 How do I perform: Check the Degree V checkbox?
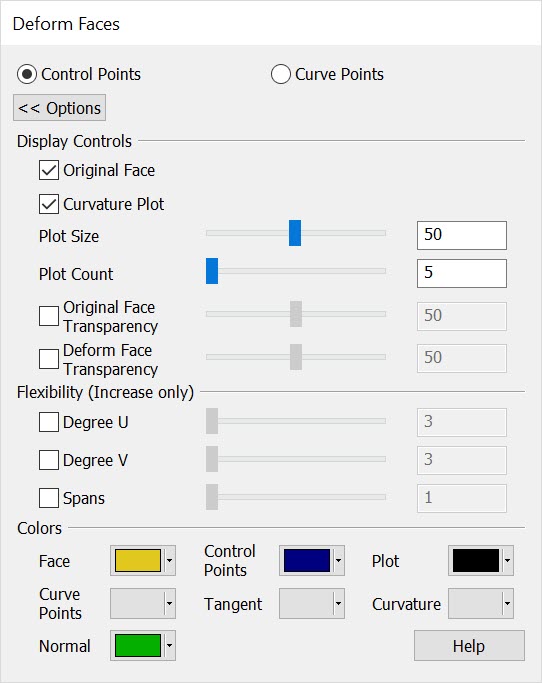(x=49, y=460)
